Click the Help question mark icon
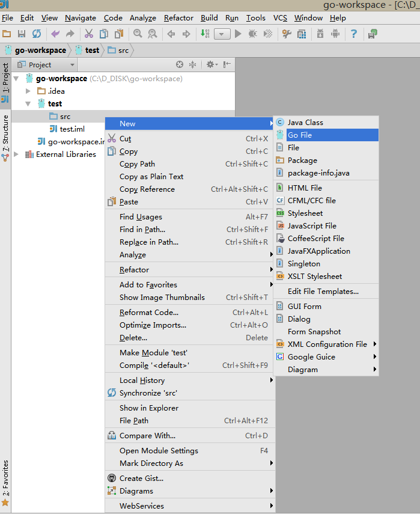Screen dimensions: 420x514 pos(354,34)
